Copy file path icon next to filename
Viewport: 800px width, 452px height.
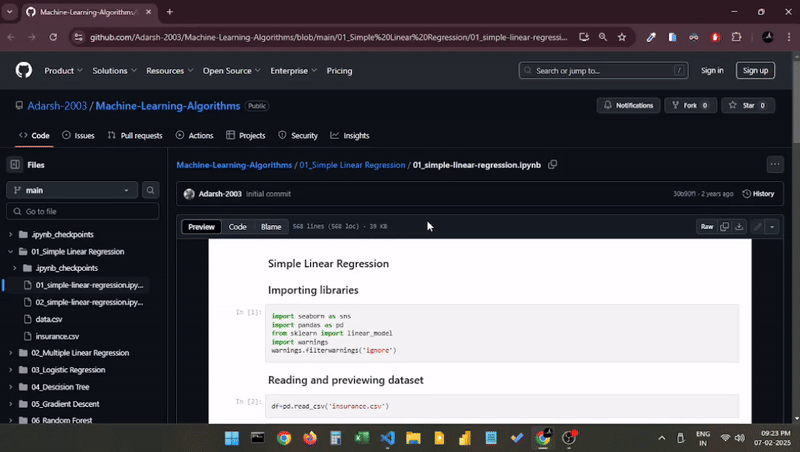click(553, 165)
